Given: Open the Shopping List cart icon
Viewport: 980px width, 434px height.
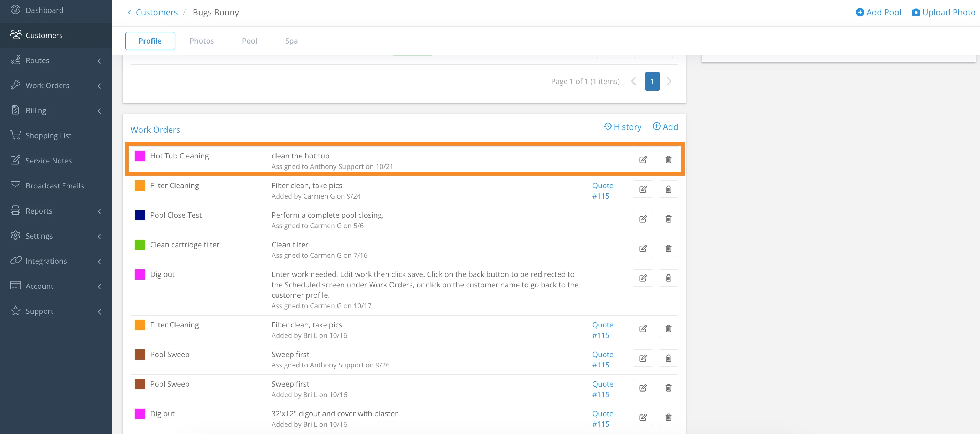Looking at the screenshot, I should (x=16, y=135).
